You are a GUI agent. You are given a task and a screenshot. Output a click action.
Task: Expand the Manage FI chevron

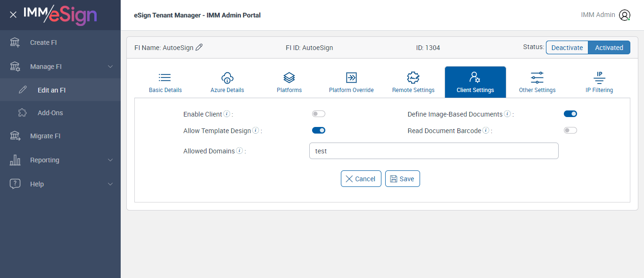pyautogui.click(x=110, y=67)
